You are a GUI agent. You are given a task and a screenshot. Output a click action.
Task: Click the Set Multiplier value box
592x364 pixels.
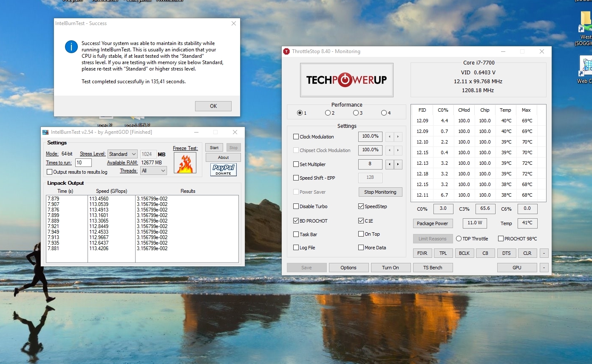click(x=370, y=164)
